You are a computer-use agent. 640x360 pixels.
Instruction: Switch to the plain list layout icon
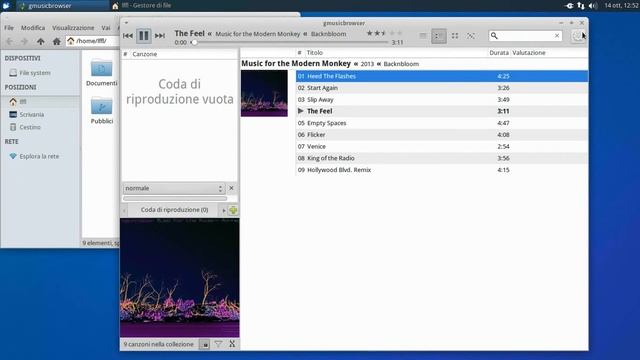pyautogui.click(x=423, y=36)
